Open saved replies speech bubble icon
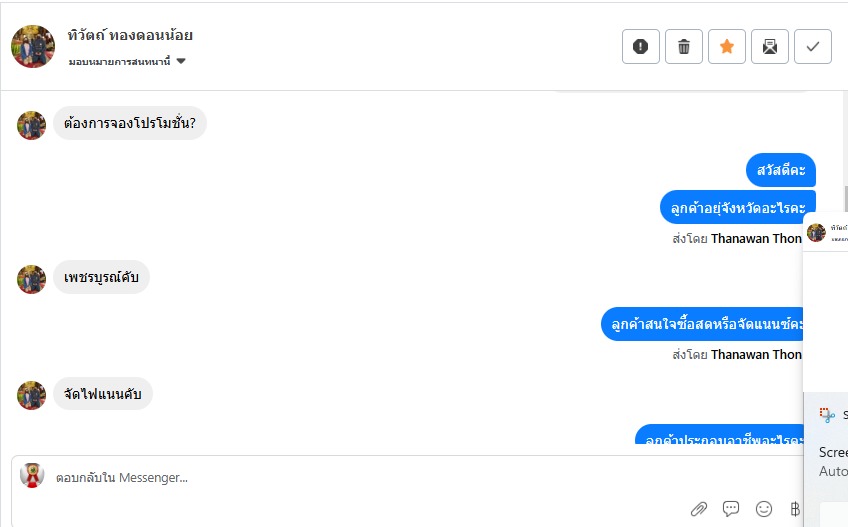 [731, 509]
